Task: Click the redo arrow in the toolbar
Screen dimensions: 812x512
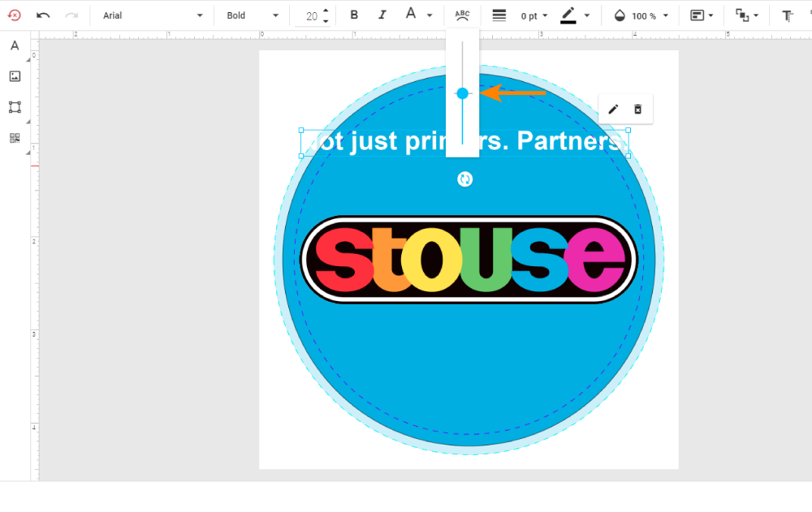Action: pyautogui.click(x=71, y=15)
